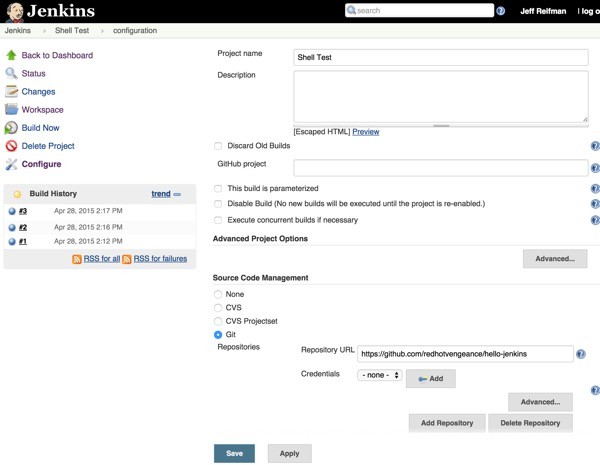This screenshot has height=465, width=600.
Task: Open build #3 link
Action: tap(23, 211)
